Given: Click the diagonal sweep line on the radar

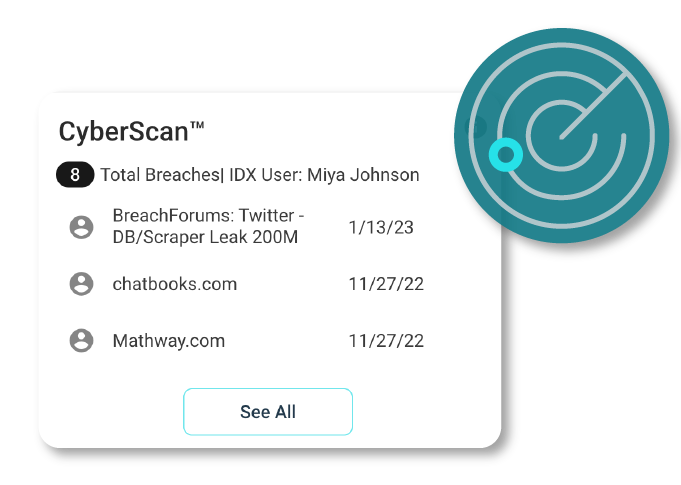Looking at the screenshot, I should pyautogui.click(x=594, y=106).
